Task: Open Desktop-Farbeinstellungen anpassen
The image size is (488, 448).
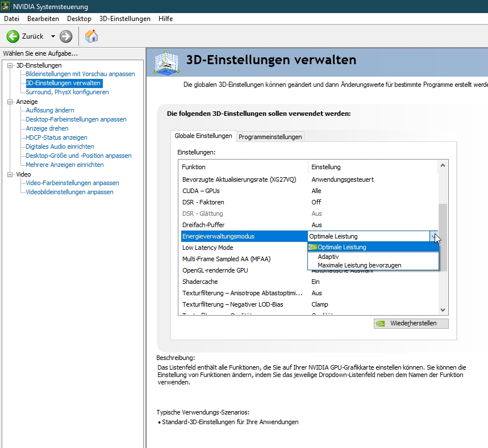Action: 76,119
